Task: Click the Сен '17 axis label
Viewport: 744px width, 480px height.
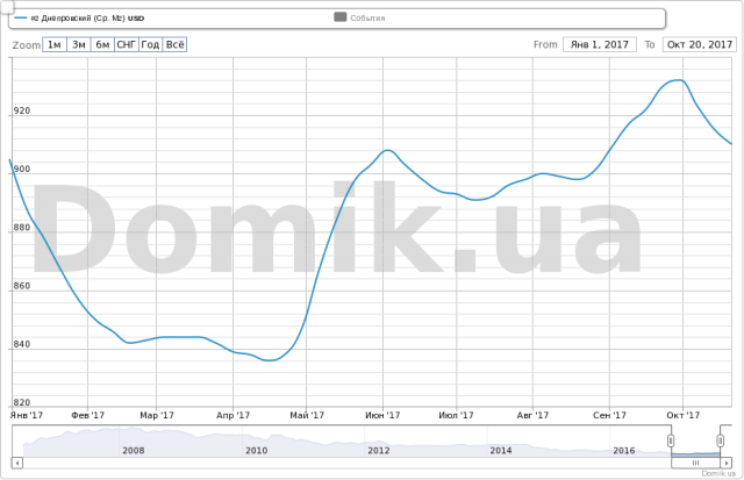Action: pyautogui.click(x=610, y=415)
